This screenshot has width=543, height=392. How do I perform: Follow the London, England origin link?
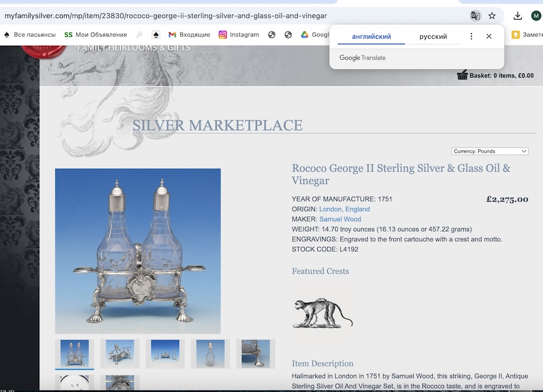point(344,209)
